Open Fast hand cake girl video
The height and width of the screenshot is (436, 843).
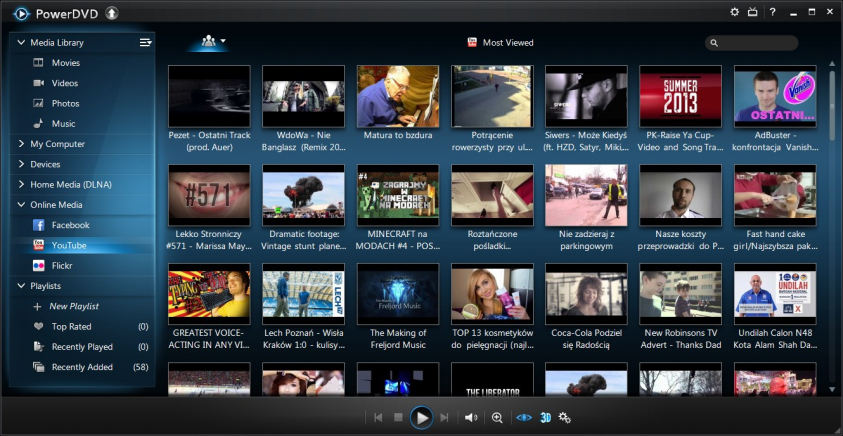click(775, 195)
